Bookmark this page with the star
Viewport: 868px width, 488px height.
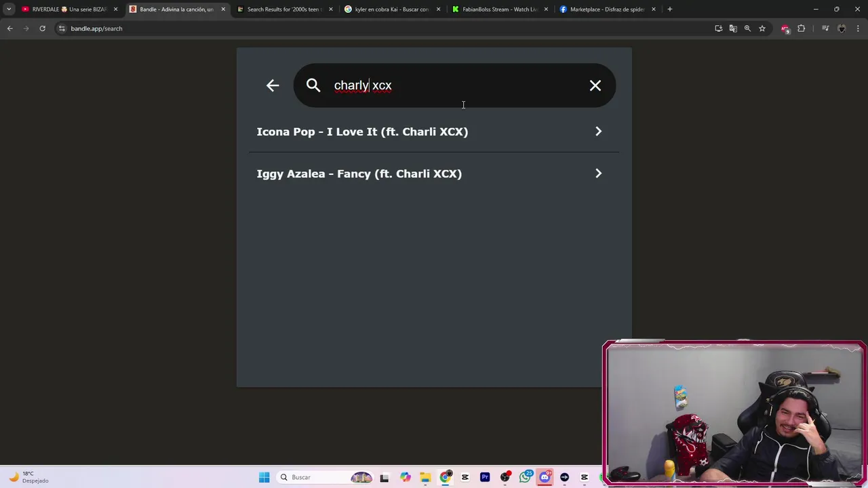pos(762,28)
